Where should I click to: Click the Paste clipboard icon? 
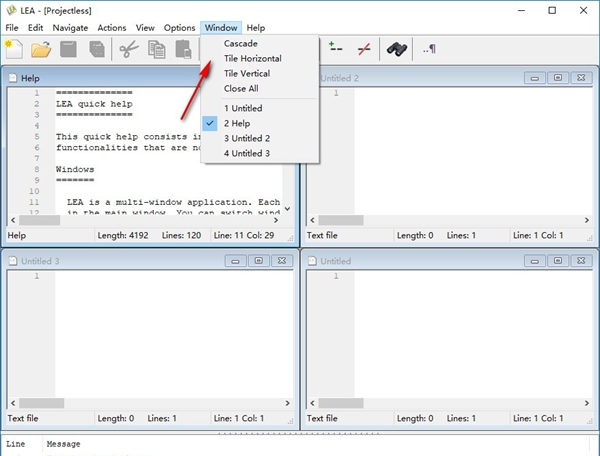coord(184,49)
